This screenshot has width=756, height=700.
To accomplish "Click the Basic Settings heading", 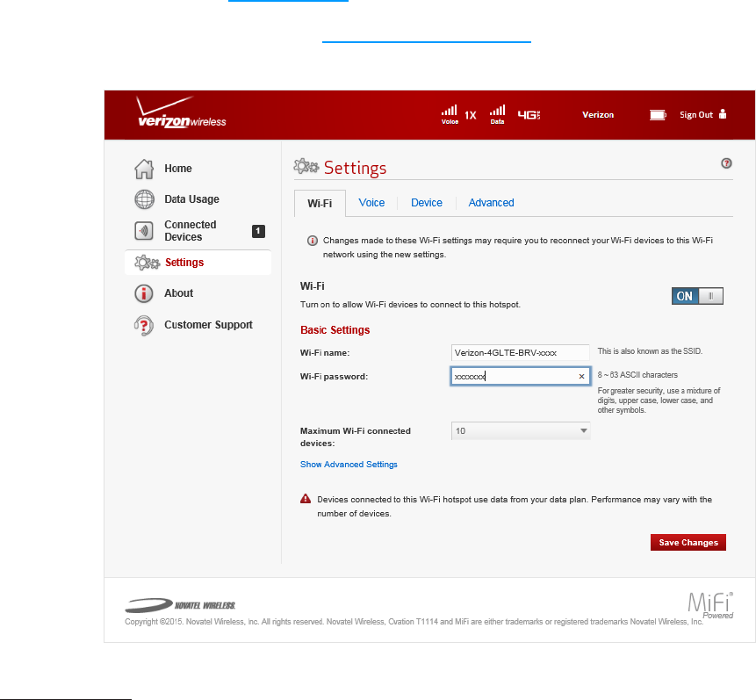I will 335,330.
